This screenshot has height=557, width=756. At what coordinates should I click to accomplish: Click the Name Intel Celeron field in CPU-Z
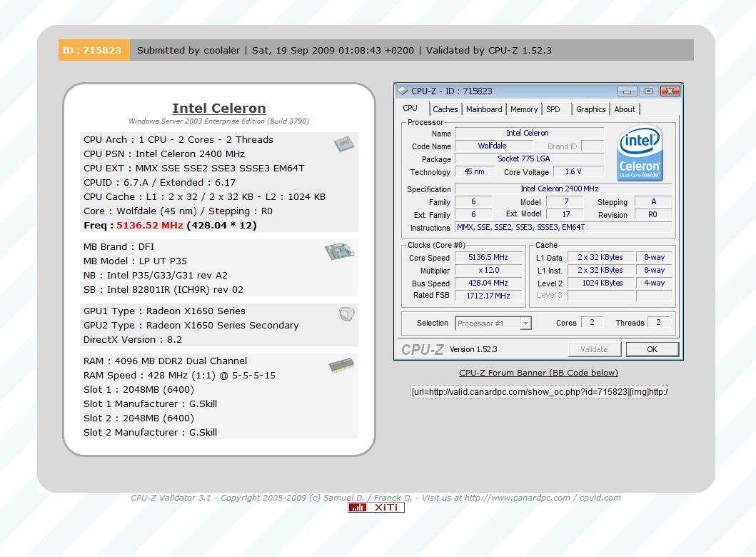pos(529,133)
